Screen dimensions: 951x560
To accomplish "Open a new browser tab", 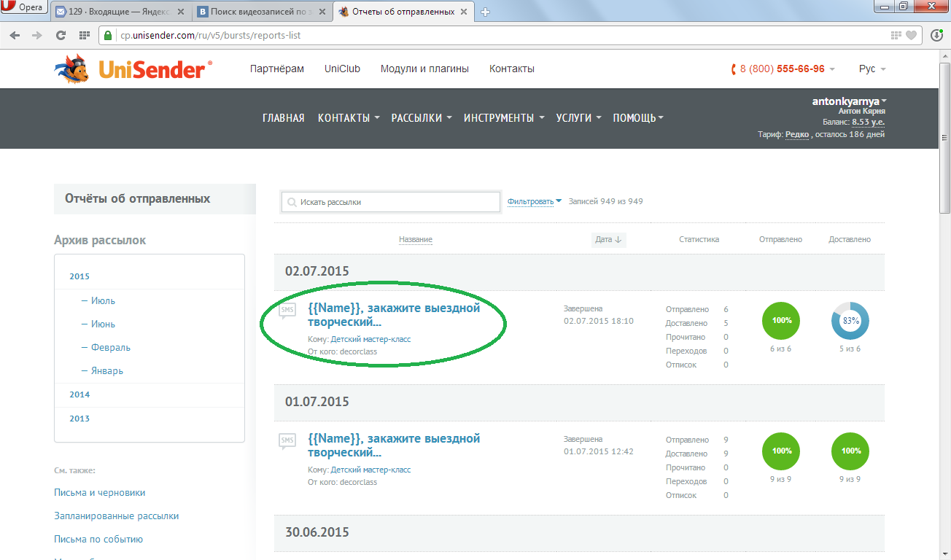I will (486, 12).
